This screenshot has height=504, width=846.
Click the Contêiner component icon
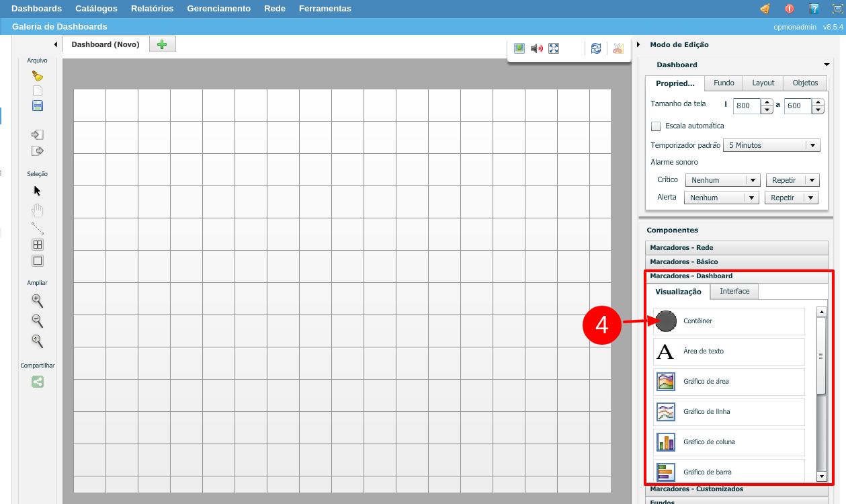(x=666, y=321)
